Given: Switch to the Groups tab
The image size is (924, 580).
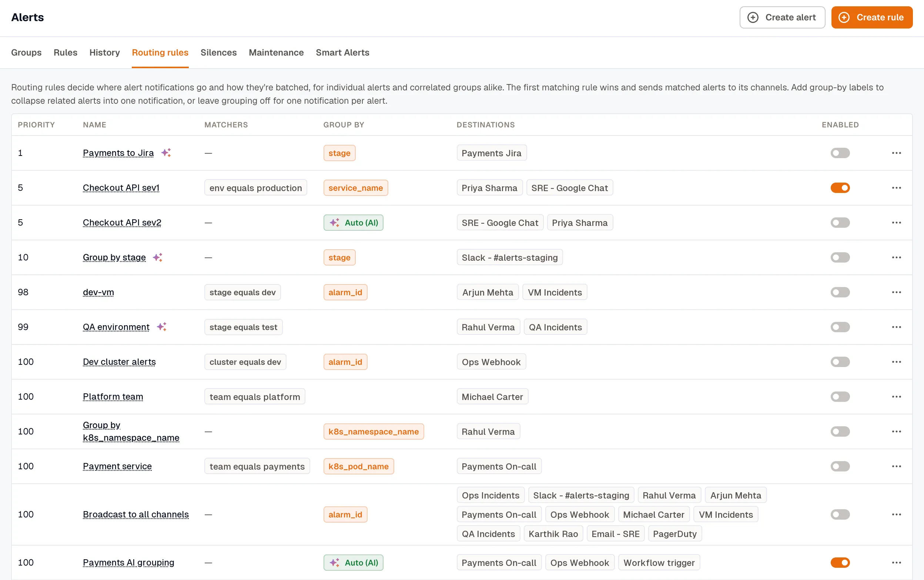Looking at the screenshot, I should [26, 53].
